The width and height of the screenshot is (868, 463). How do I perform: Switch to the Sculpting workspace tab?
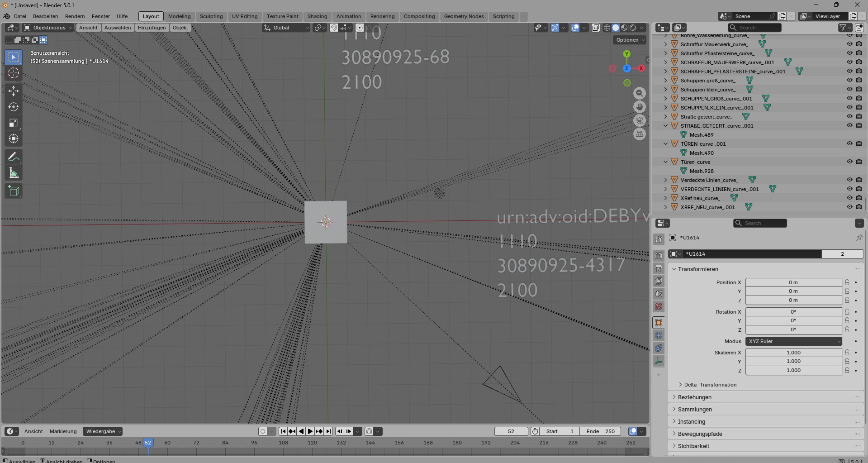click(211, 16)
